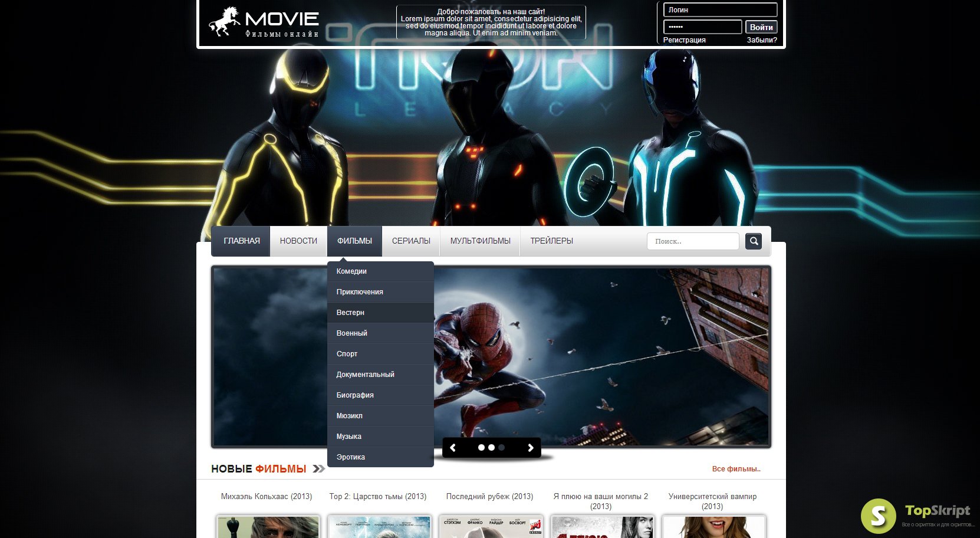Click the Михаэль Кольхаас poster thumbnail

(268, 527)
